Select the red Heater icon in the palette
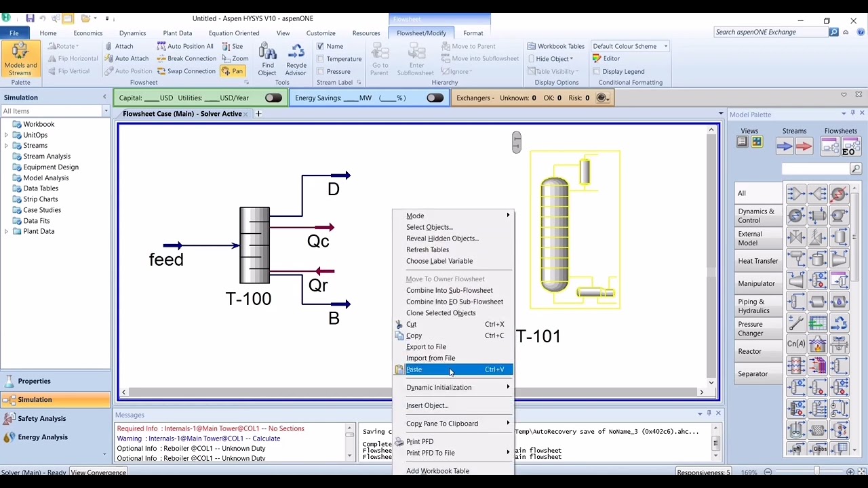 pos(839,195)
